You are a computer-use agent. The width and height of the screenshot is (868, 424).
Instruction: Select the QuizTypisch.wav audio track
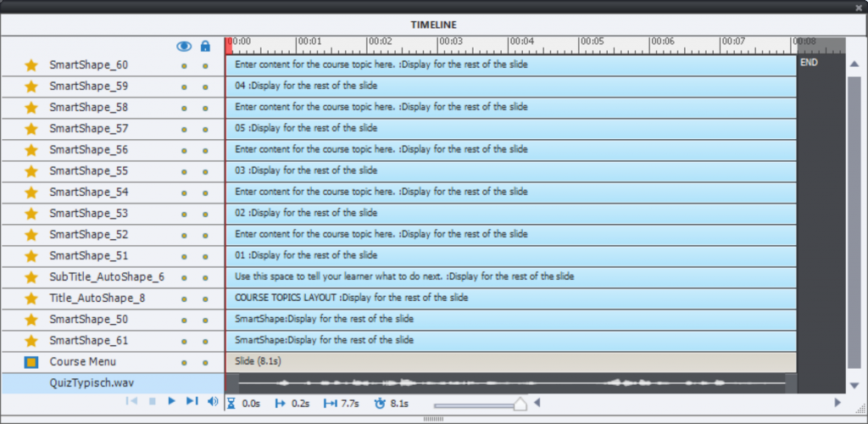[x=92, y=383]
